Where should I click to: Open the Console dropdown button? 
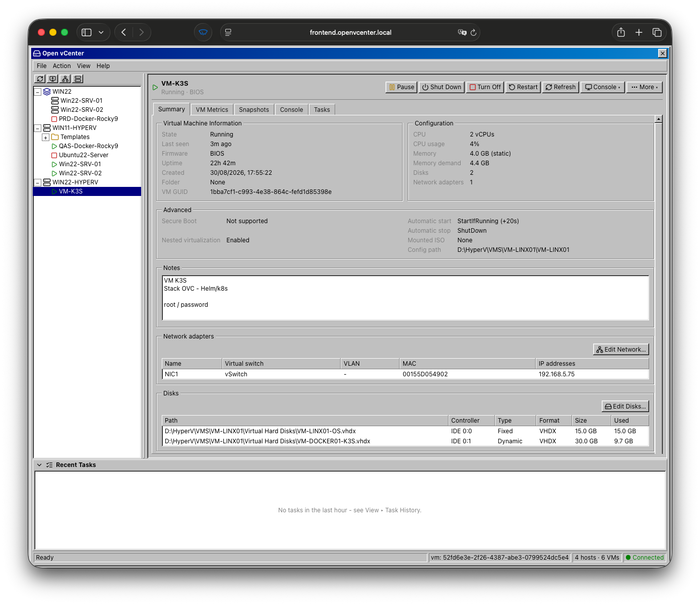coord(602,87)
